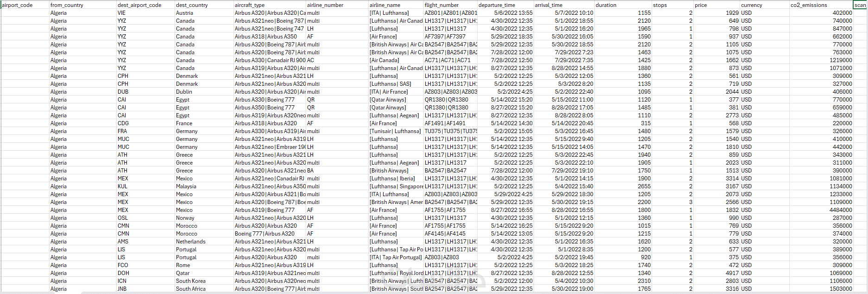868x294 pixels.
Task: Select the aircraft_type header cell
Action: pyautogui.click(x=270, y=5)
